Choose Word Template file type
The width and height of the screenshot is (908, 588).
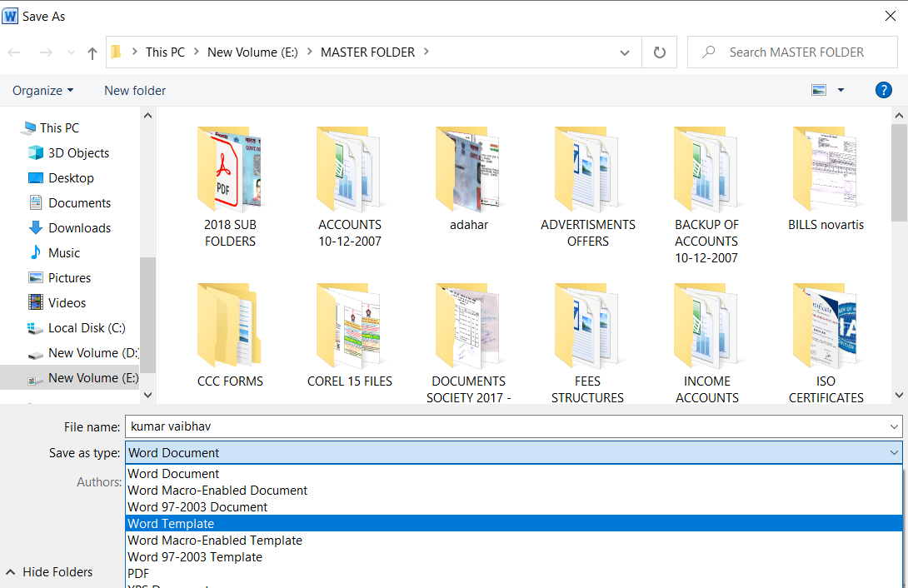coord(514,523)
